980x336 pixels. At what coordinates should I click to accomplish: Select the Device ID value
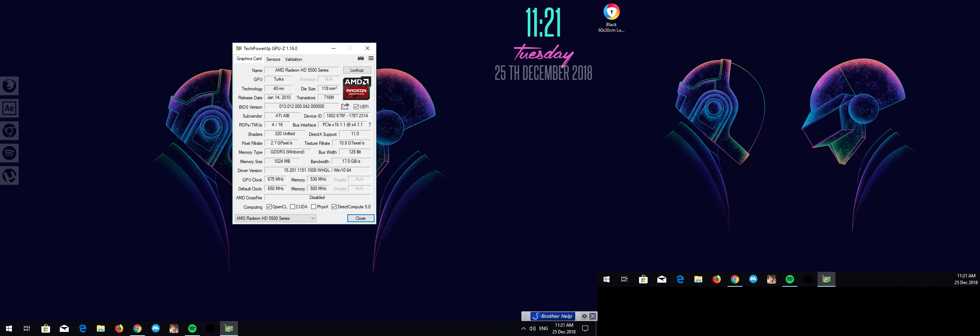[347, 116]
